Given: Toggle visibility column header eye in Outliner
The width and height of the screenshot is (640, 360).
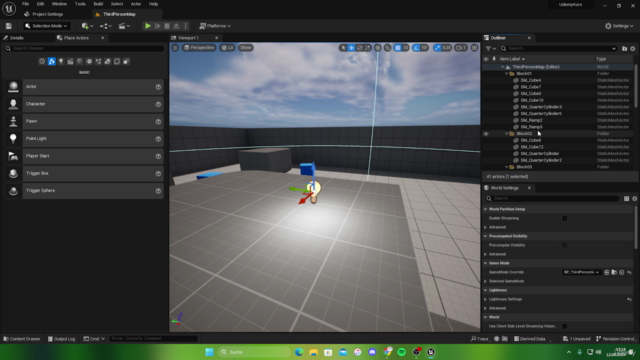Looking at the screenshot, I should [486, 59].
